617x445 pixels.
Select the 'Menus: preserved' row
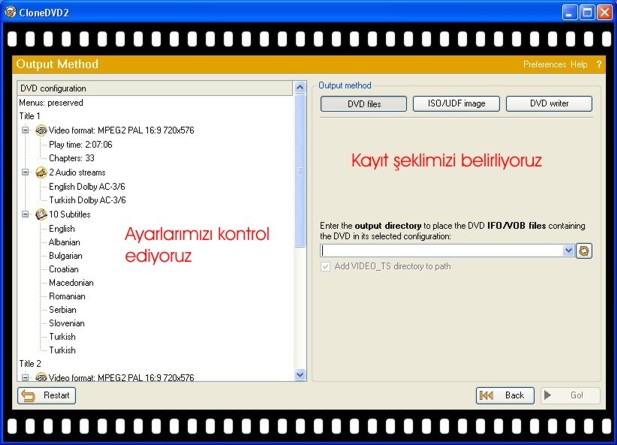tap(51, 103)
